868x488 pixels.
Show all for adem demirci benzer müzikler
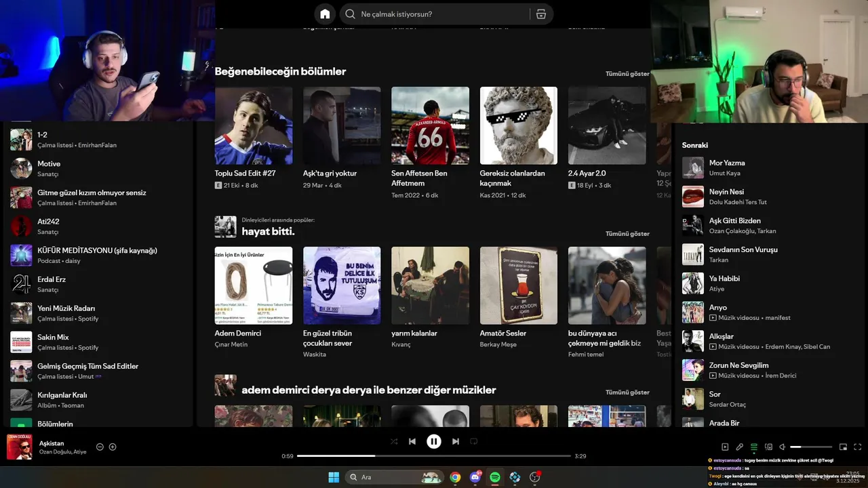(x=627, y=392)
